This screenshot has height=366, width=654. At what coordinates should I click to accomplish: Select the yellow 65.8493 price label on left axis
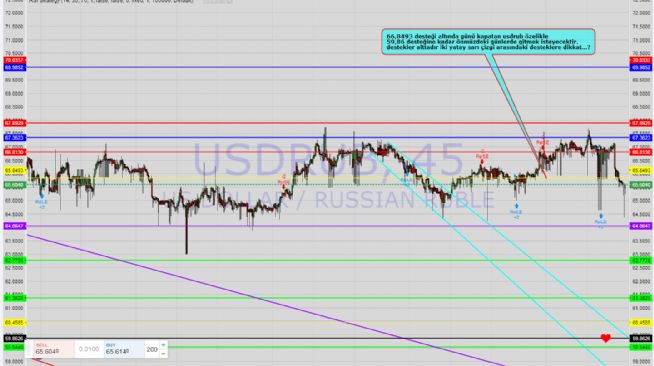tap(15, 170)
